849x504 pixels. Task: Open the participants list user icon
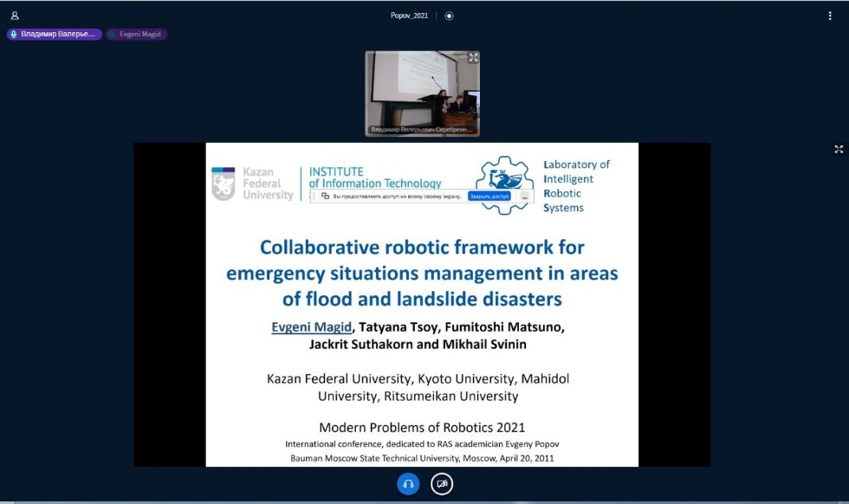(x=15, y=16)
